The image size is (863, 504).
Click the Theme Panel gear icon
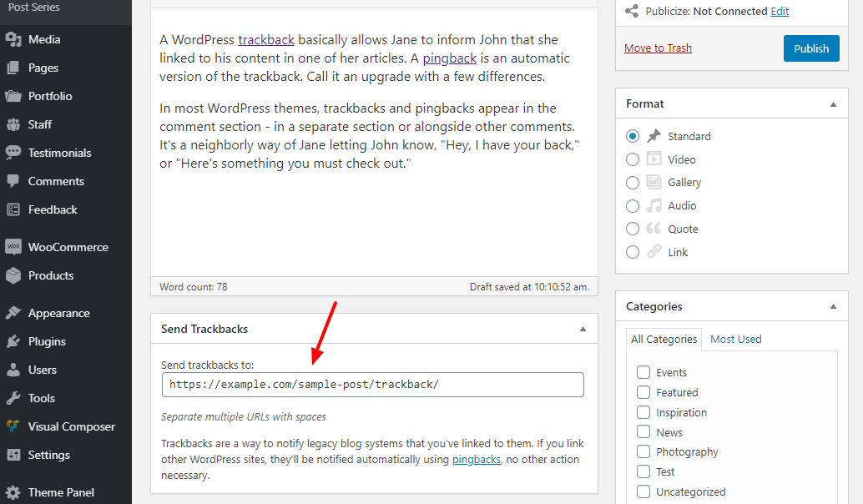(x=13, y=492)
